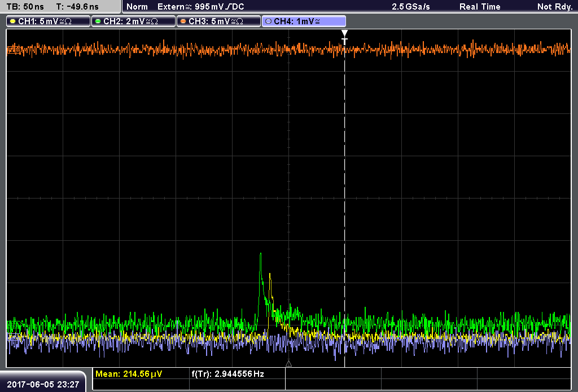Select the CH4: 1 mV channel tab
Viewport: 578px width, 392px height.
pos(304,21)
